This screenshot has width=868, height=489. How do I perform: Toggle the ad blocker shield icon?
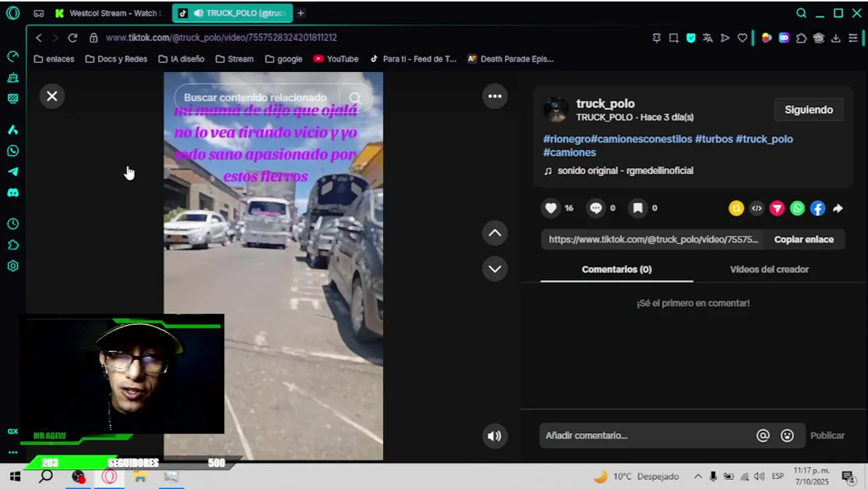click(691, 38)
